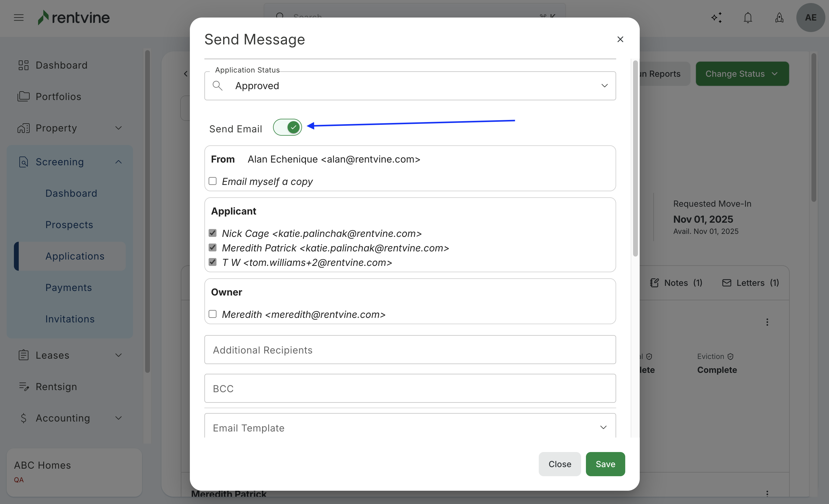Open the notifications bell

coord(748,18)
